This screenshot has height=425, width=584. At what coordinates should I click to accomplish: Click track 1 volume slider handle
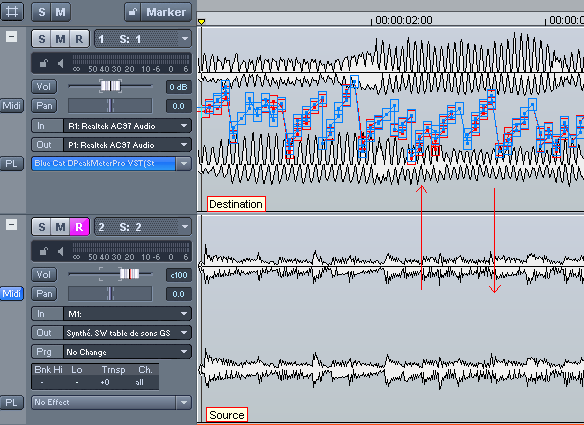coord(111,86)
